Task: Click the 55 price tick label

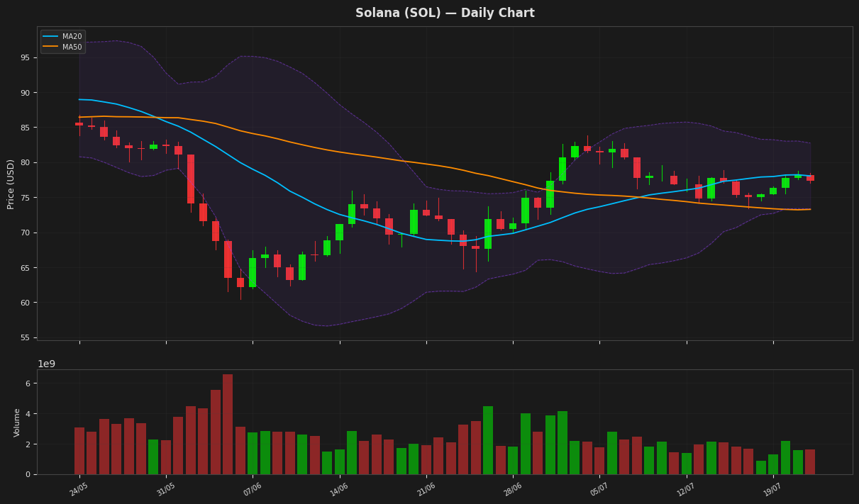Action: tap(25, 337)
